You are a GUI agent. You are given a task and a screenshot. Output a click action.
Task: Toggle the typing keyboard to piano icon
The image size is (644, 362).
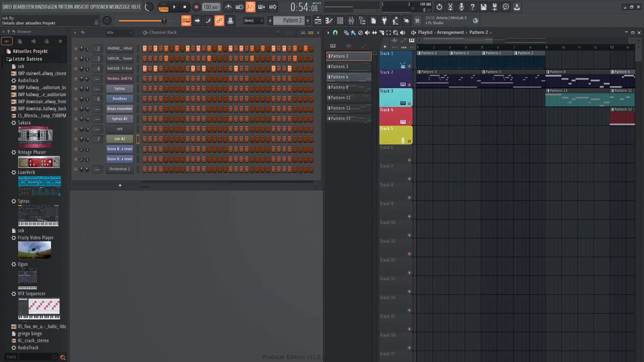[186, 21]
